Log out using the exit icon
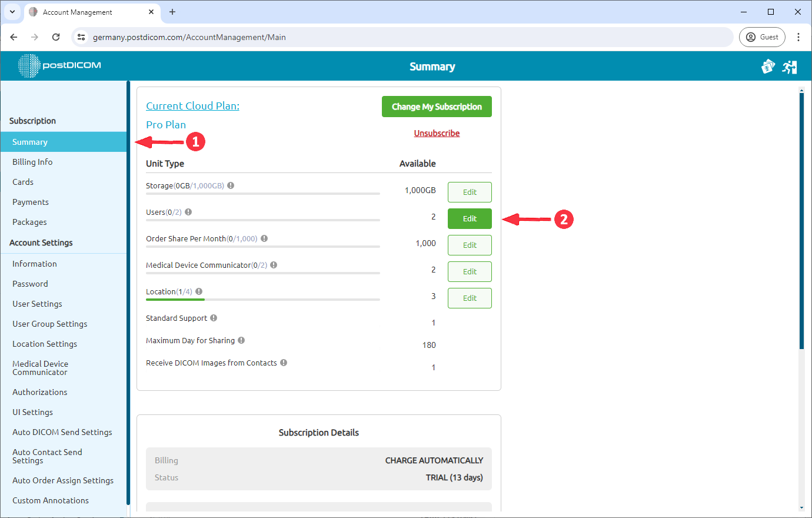This screenshot has height=518, width=812. (790, 67)
